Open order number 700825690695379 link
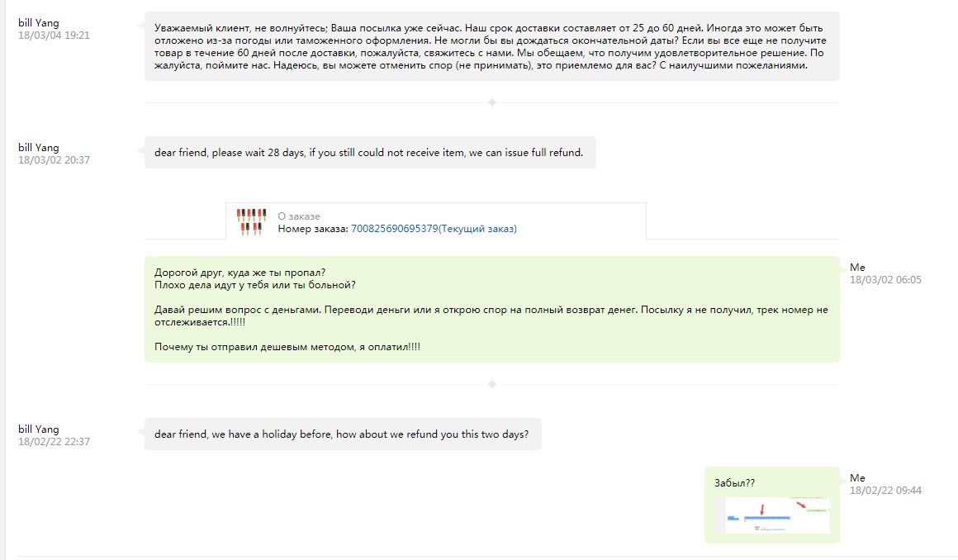The image size is (958, 560). 434,229
